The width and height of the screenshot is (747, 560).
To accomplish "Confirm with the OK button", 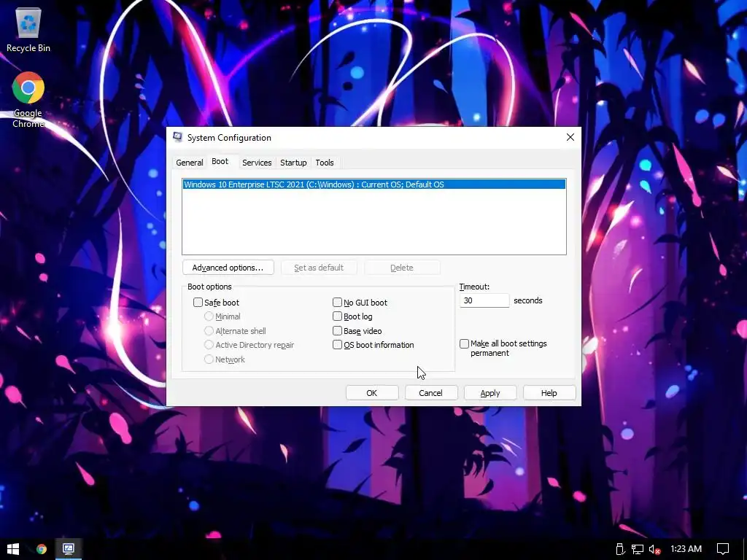I will click(x=372, y=393).
